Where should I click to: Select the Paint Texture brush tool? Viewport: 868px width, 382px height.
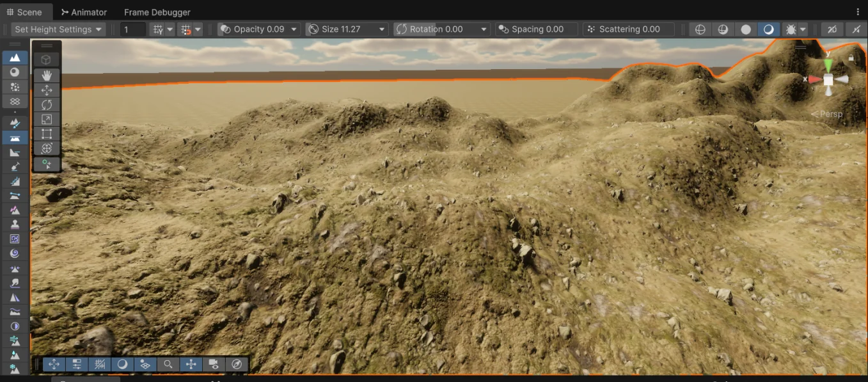pos(15,123)
